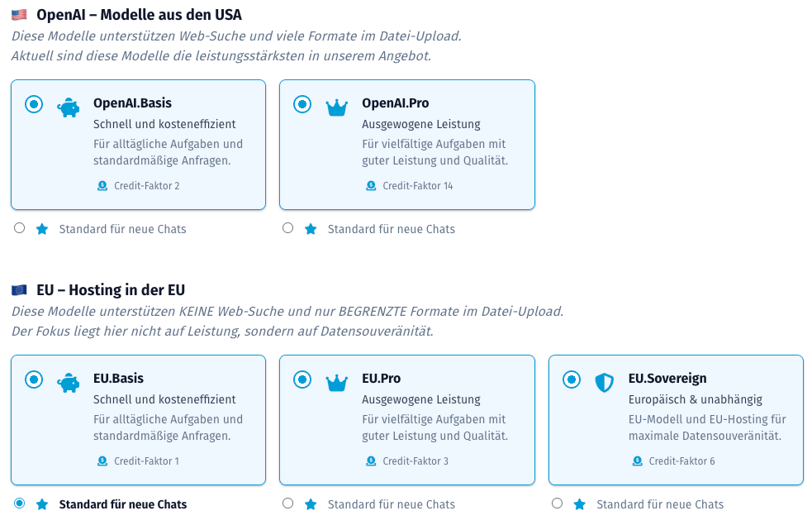Click the piggy bank icon in OpenAI.Basis card
Viewport: 812px width, 525px height.
click(x=69, y=107)
